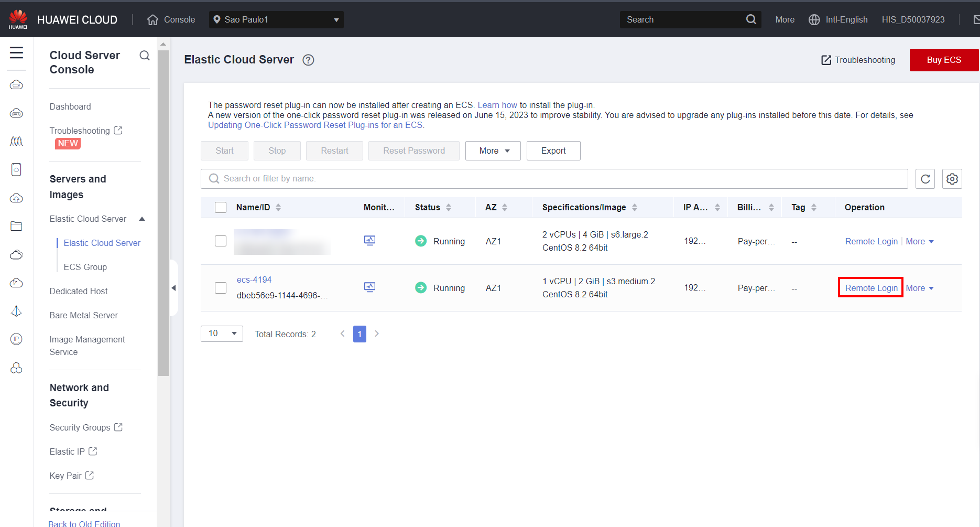Open the hamburger service list menu
Image resolution: width=980 pixels, height=527 pixels.
(x=17, y=53)
